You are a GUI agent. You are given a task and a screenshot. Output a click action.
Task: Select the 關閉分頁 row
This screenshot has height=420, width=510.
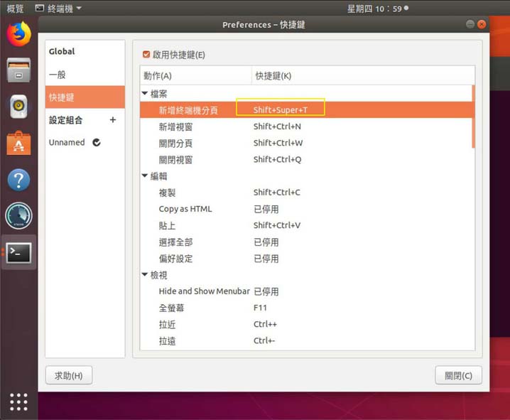pyautogui.click(x=306, y=143)
